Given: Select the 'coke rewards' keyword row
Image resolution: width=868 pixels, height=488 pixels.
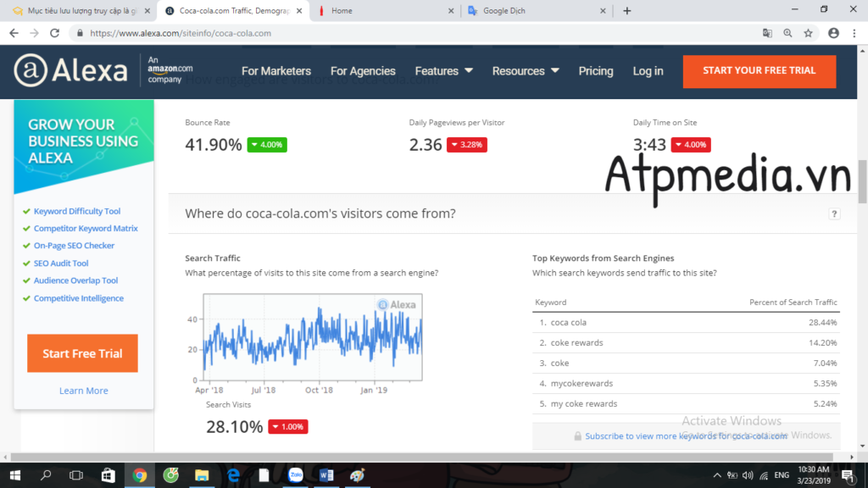Looking at the screenshot, I should (686, 342).
